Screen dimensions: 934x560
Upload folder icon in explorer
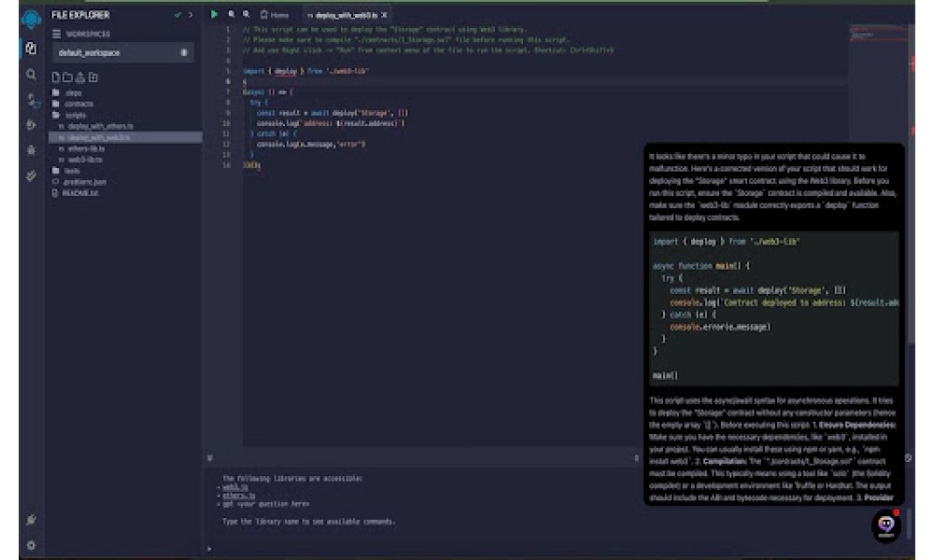tap(92, 77)
